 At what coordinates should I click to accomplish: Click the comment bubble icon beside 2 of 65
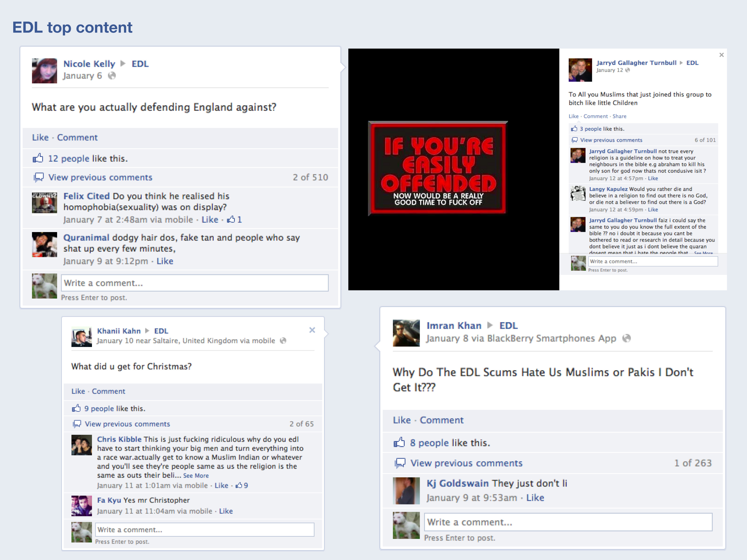[x=77, y=424]
